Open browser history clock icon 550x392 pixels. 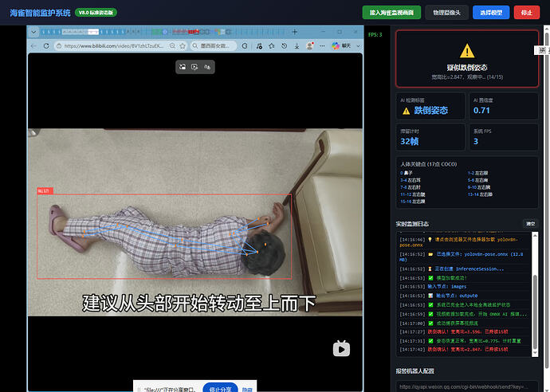284,46
